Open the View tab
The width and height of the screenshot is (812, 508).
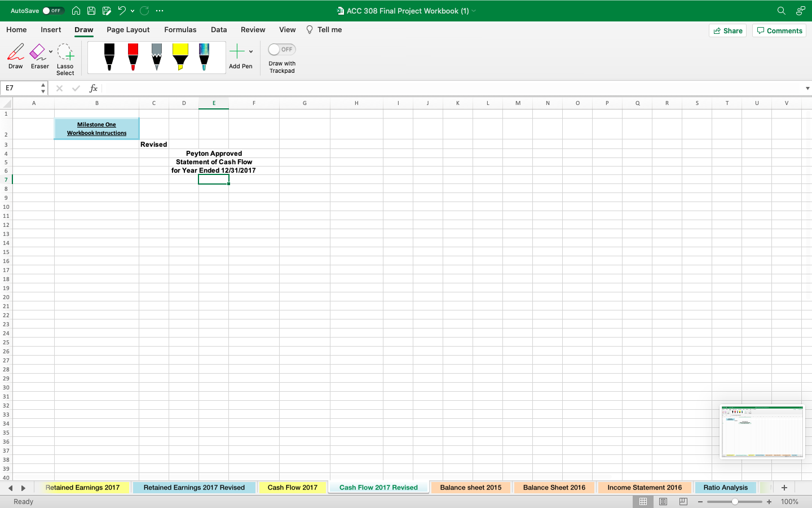[x=288, y=30]
